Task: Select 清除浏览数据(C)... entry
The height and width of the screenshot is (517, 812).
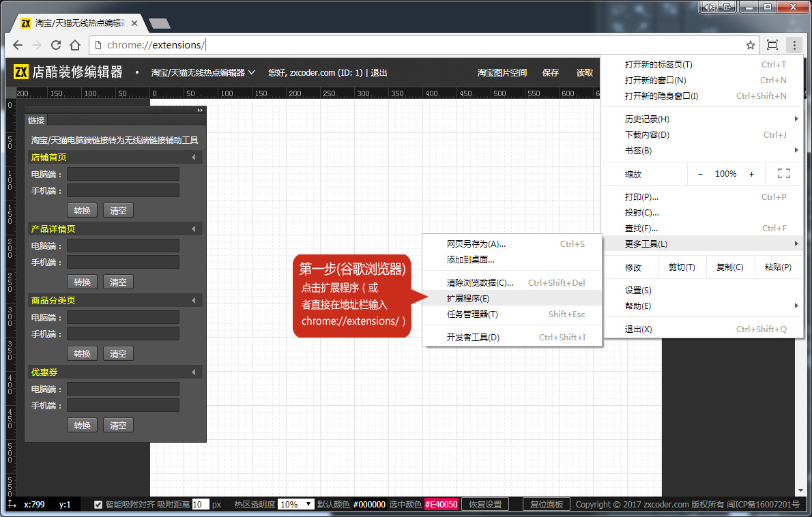Action: click(512, 282)
